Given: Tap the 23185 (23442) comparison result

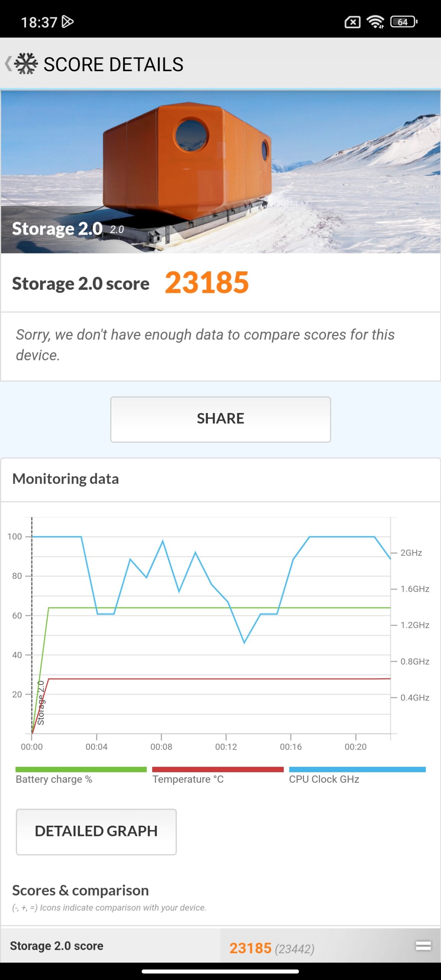Looking at the screenshot, I should pyautogui.click(x=272, y=948).
